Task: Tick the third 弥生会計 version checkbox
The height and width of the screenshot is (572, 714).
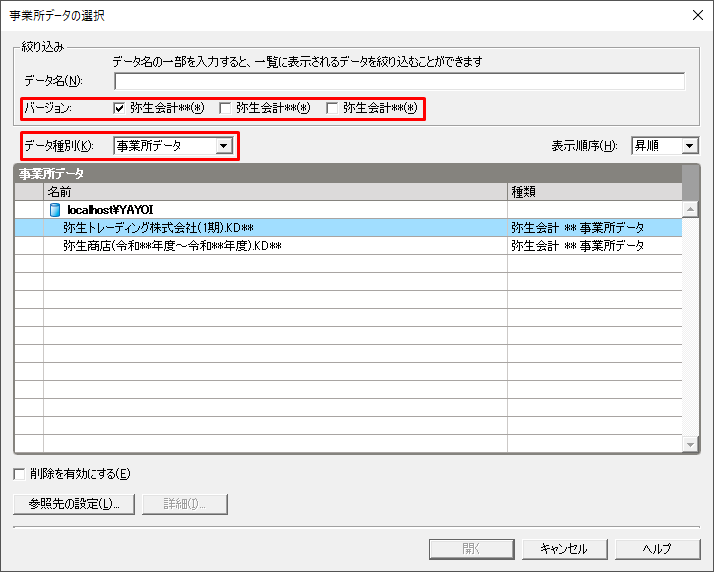Action: [x=332, y=108]
